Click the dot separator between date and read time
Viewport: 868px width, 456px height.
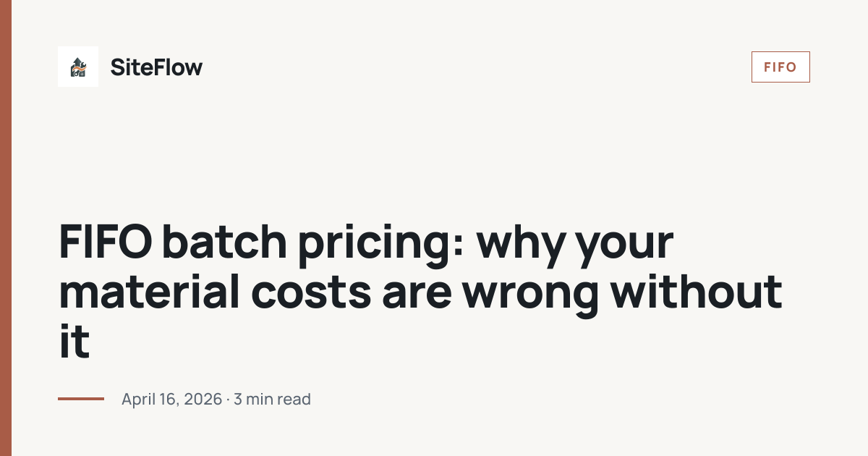point(228,399)
